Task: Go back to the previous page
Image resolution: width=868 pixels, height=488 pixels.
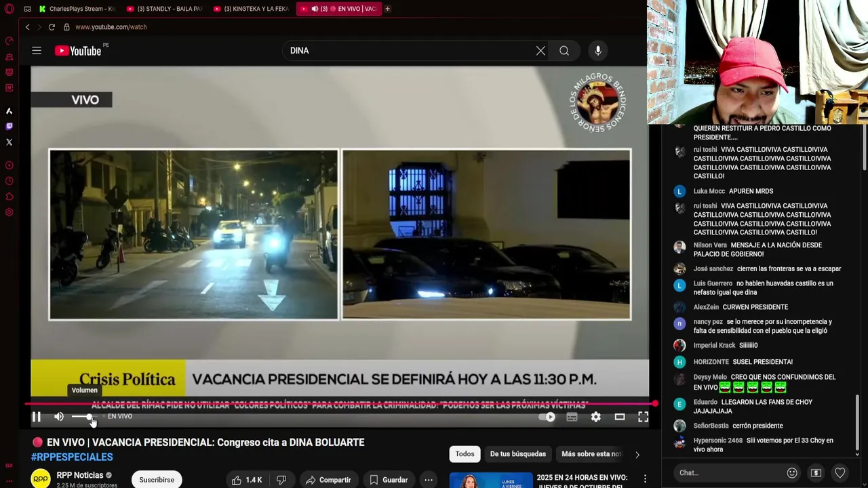Action: coord(28,27)
